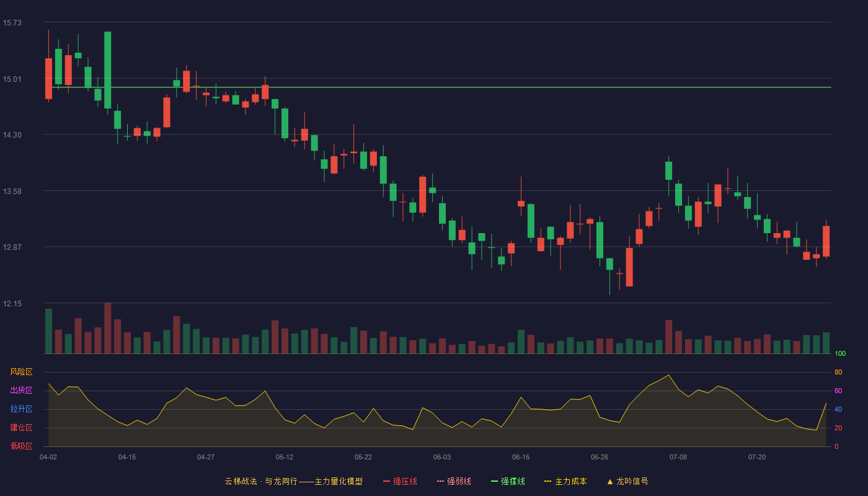Click the 12.15 price axis label
The width and height of the screenshot is (868, 496).
tap(12, 303)
